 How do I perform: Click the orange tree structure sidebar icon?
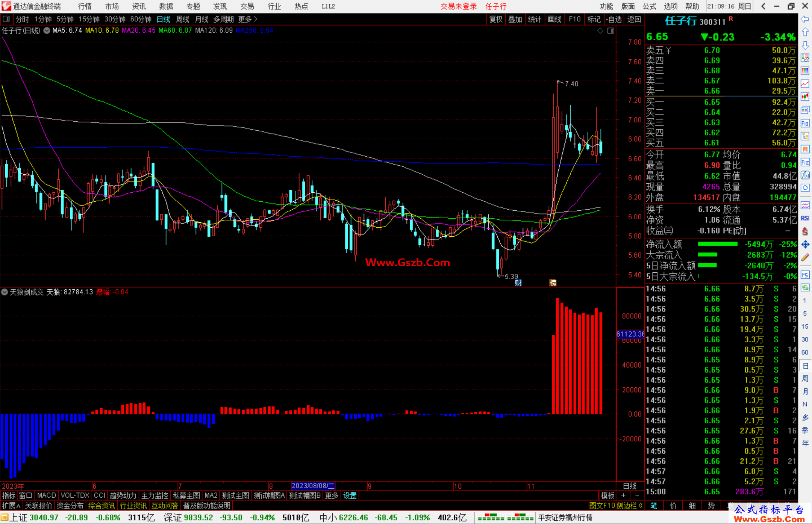coord(805,136)
